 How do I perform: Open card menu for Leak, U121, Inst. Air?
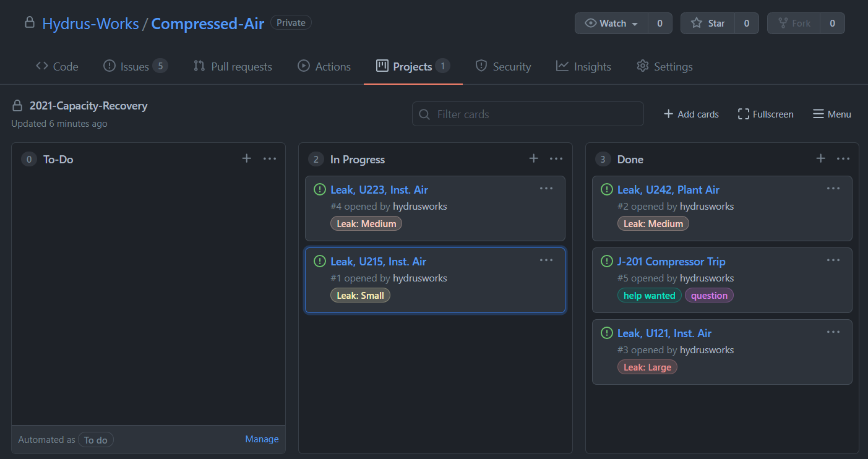click(833, 332)
